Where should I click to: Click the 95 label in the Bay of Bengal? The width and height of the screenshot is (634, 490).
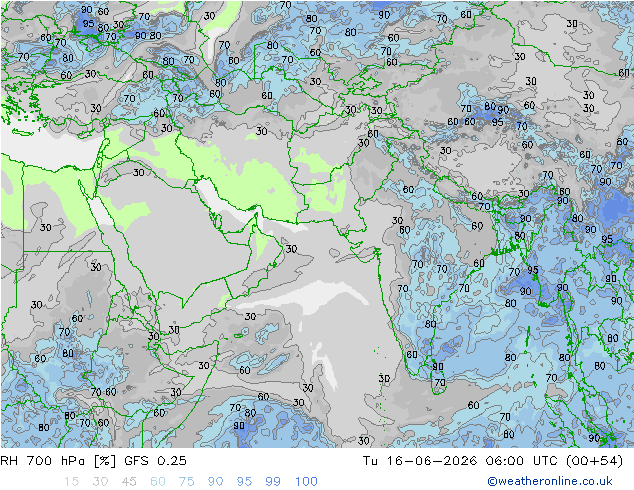(x=533, y=270)
